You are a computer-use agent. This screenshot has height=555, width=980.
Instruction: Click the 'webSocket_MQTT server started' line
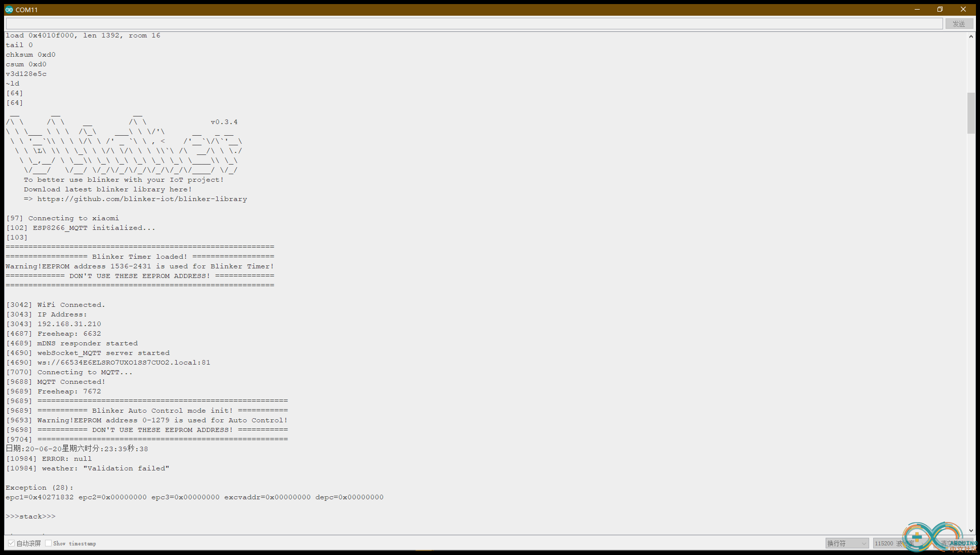click(x=88, y=353)
